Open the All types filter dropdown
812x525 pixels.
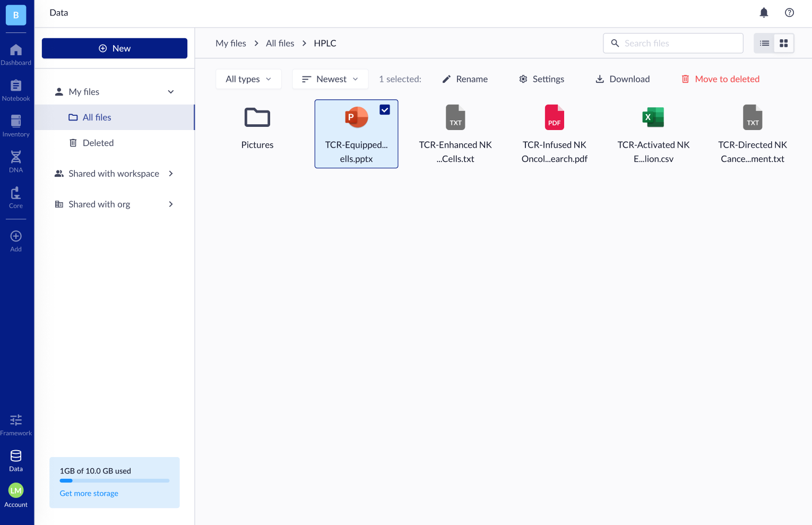click(248, 79)
